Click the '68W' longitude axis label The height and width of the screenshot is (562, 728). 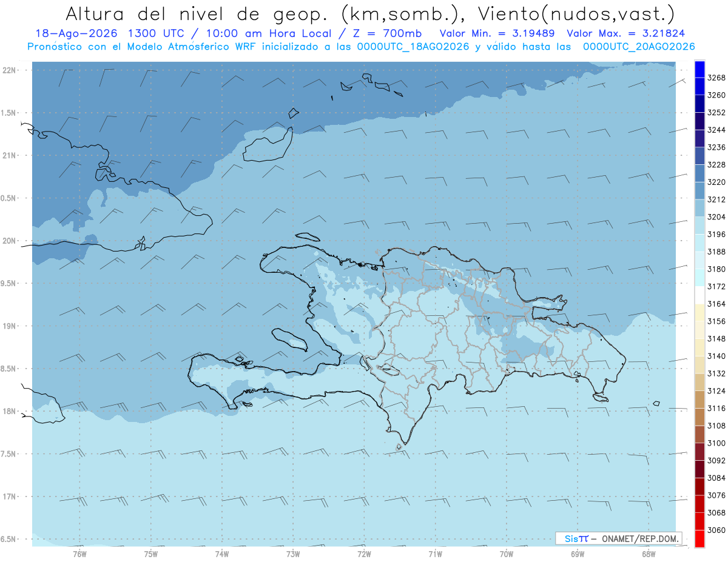649,554
